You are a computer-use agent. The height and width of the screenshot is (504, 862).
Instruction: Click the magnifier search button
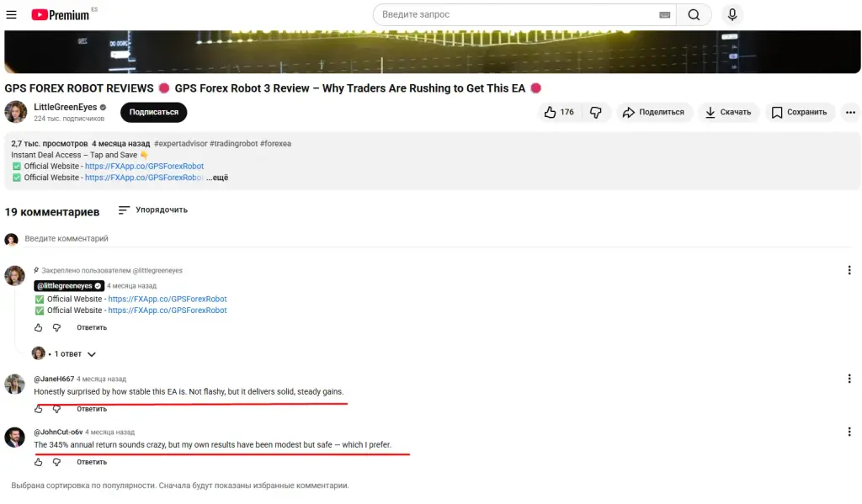pos(694,15)
